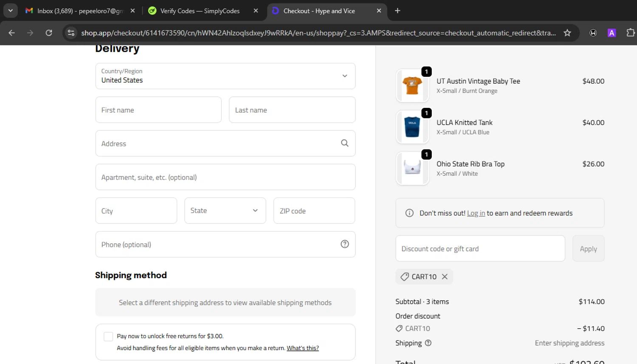
Task: Click the Phone (optional) field
Action: click(225, 244)
